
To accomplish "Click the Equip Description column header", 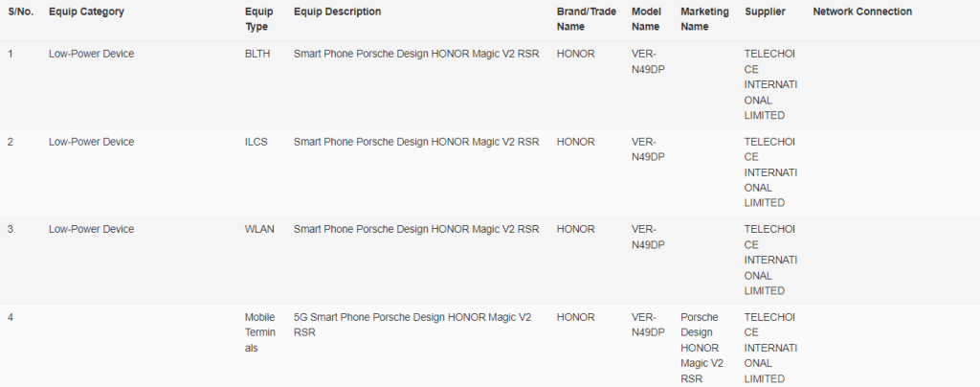I will (338, 11).
